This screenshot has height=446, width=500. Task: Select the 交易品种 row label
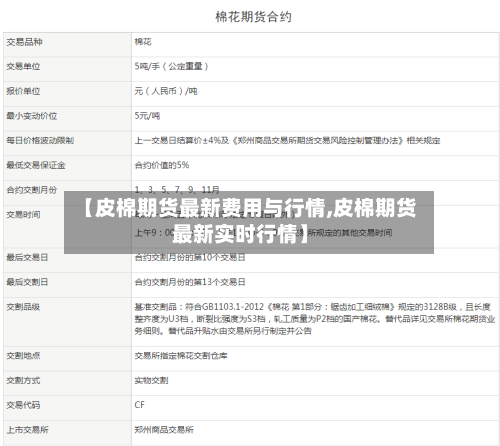click(x=24, y=42)
